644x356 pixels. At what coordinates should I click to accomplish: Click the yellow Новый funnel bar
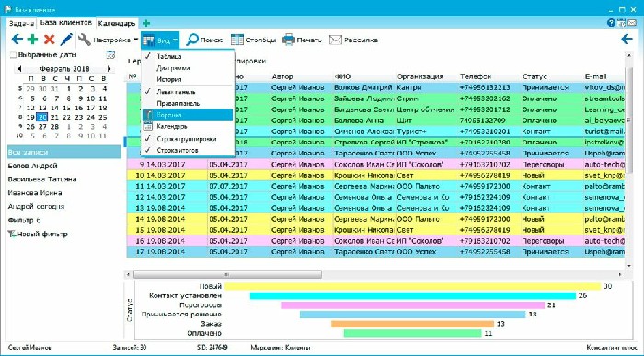412,286
